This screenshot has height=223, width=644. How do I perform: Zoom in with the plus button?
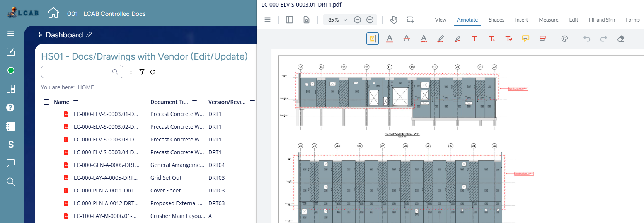tap(370, 20)
